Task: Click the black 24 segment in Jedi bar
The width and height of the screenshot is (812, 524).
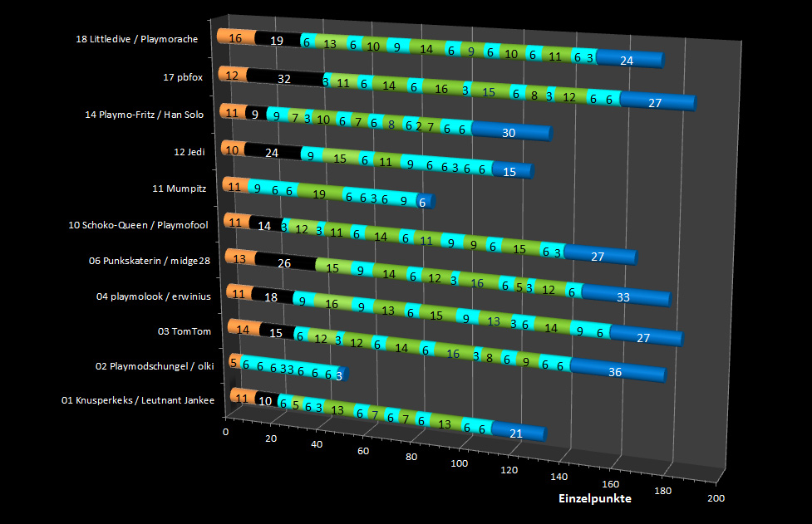Action: point(271,152)
